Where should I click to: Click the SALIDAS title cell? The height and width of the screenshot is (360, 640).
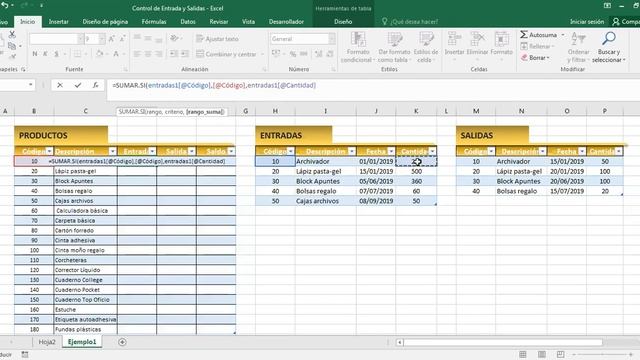(x=492, y=135)
